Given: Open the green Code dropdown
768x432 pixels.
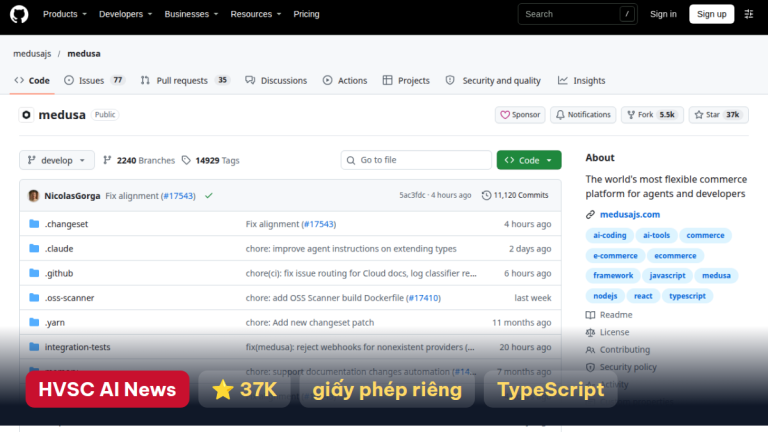Looking at the screenshot, I should click(529, 160).
